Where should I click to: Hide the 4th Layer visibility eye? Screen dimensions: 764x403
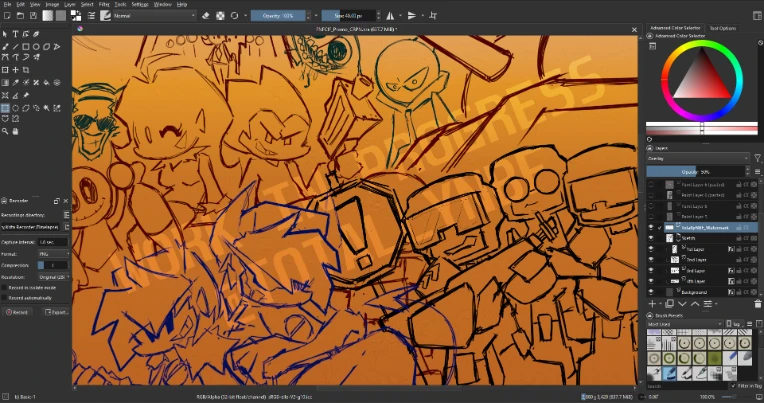(651, 281)
